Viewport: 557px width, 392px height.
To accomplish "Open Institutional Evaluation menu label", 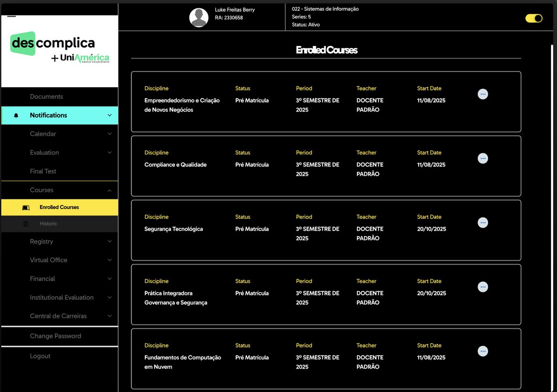I will [x=62, y=297].
